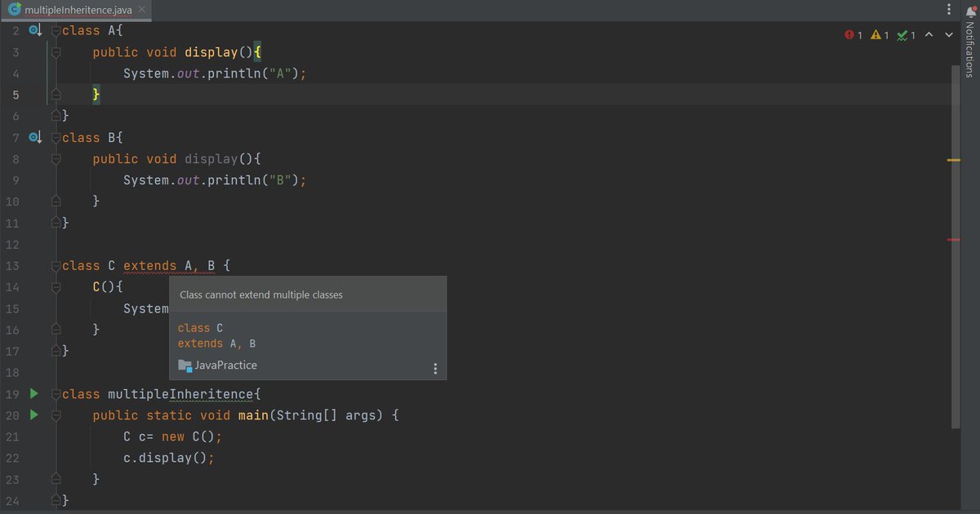
Task: Collapse class C code block
Action: tap(56, 266)
